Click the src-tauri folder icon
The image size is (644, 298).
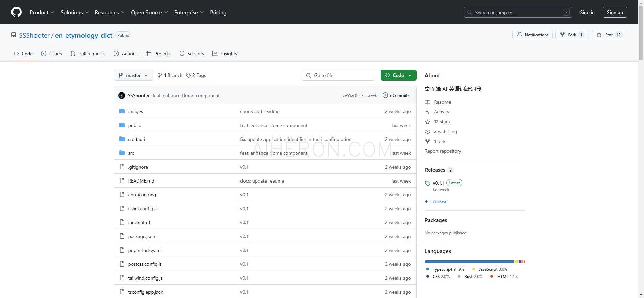click(122, 139)
